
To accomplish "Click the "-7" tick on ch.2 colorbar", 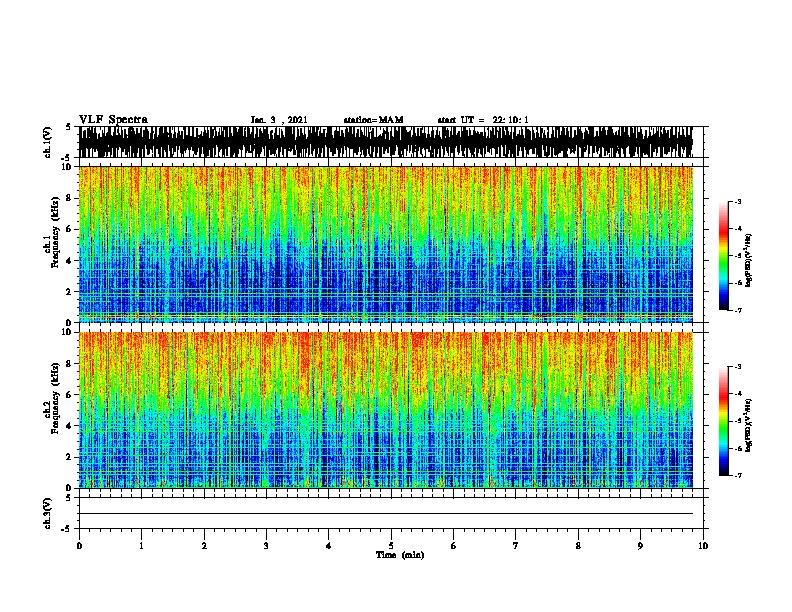I will click(737, 476).
